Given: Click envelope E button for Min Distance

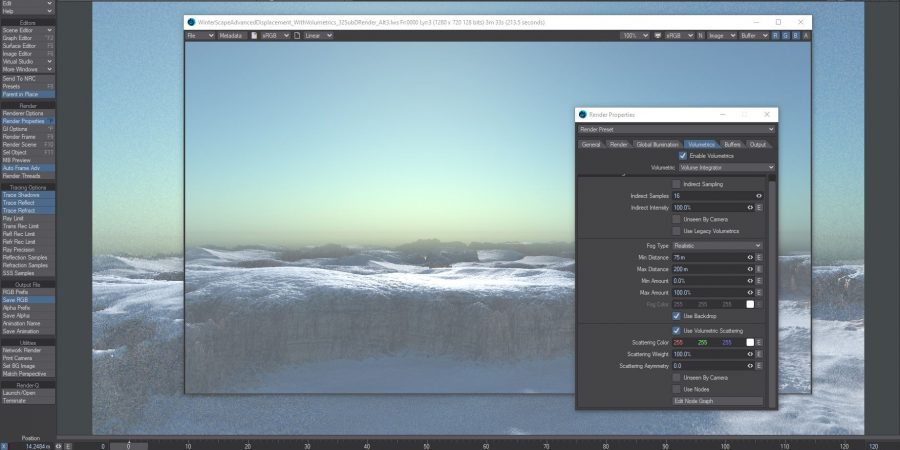Looking at the screenshot, I should tap(759, 257).
